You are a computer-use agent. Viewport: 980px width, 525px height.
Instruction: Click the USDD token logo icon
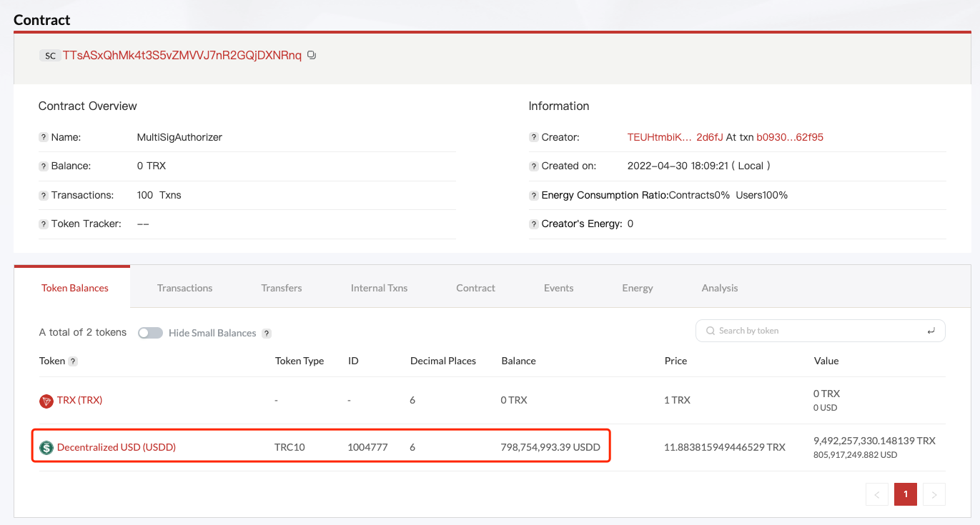tap(46, 448)
